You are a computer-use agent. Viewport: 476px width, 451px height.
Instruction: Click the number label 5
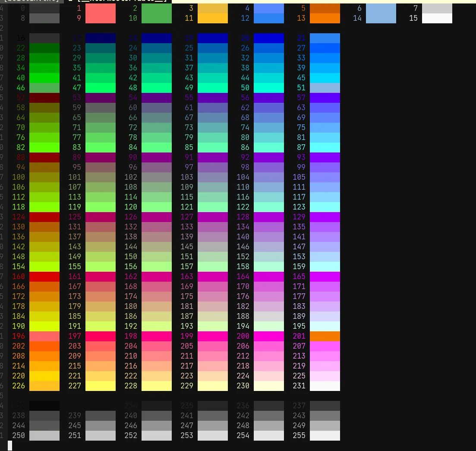(x=303, y=8)
